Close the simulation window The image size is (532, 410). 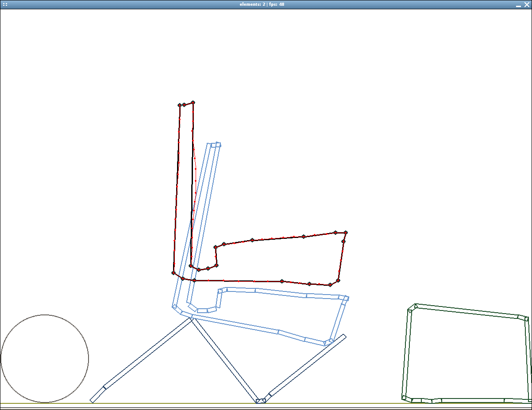click(x=527, y=4)
